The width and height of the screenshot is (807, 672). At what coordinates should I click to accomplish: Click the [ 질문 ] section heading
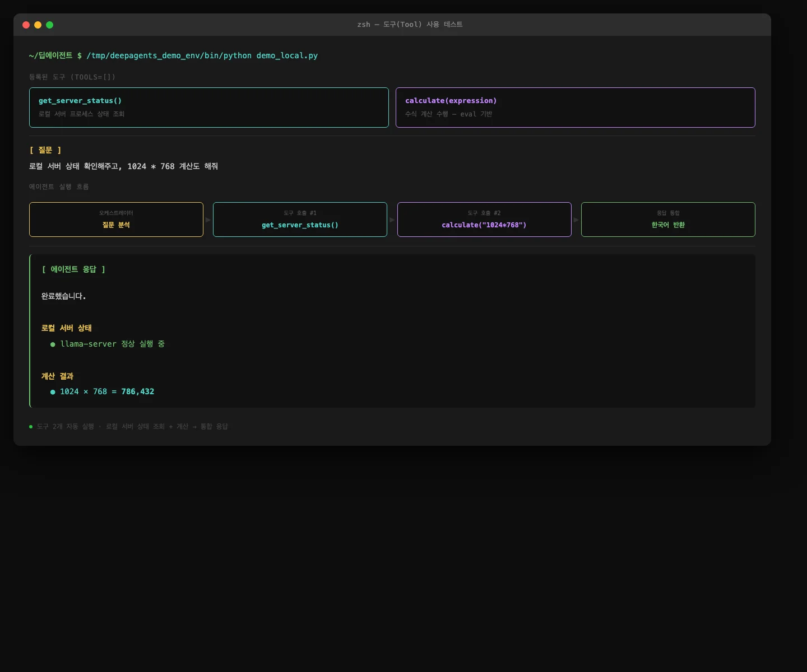point(45,150)
